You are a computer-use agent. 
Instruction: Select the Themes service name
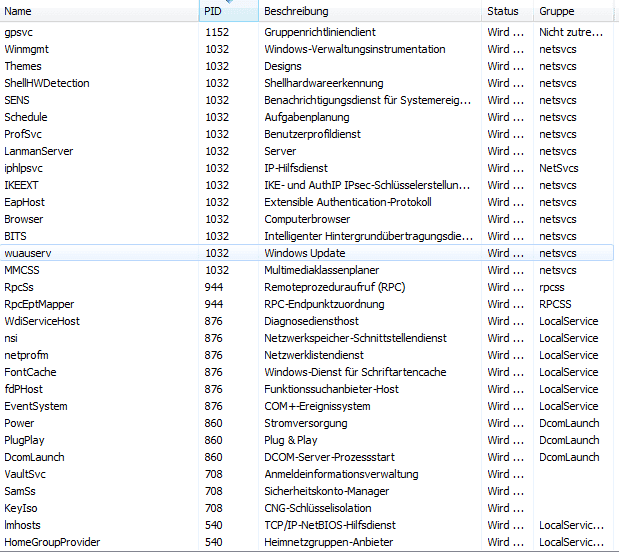23,66
